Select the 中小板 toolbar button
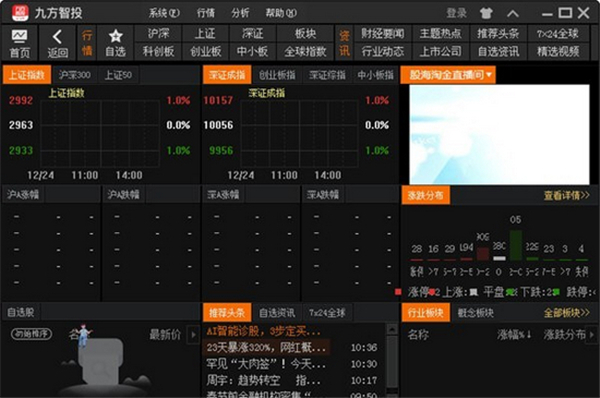 coord(253,51)
